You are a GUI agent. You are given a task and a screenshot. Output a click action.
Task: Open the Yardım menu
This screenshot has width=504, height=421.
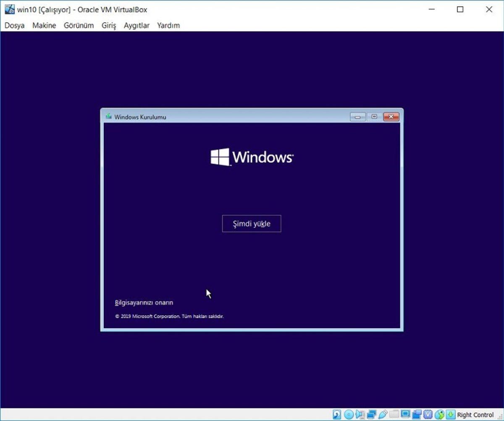(x=168, y=26)
